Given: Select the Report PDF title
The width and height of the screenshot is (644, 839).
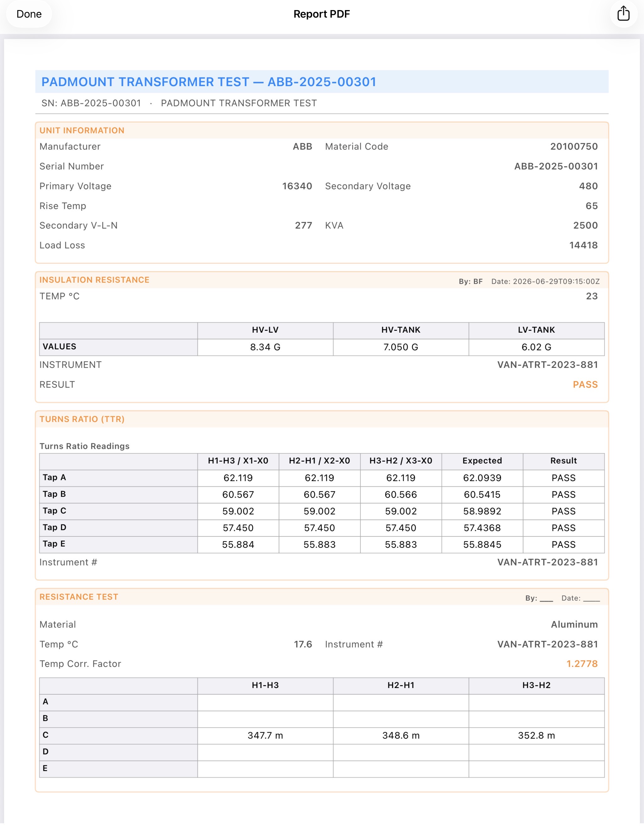Looking at the screenshot, I should [322, 14].
